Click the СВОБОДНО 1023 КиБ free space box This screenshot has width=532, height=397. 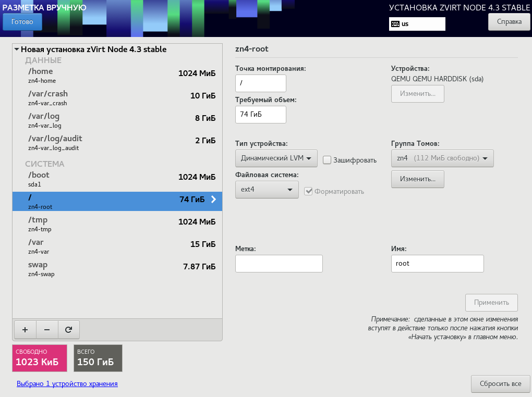(40, 358)
